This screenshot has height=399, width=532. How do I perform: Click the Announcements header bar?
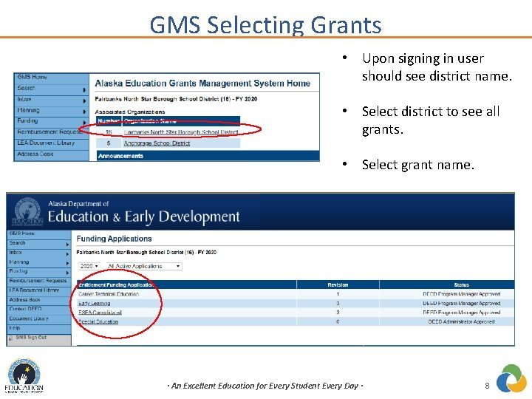[x=208, y=156]
